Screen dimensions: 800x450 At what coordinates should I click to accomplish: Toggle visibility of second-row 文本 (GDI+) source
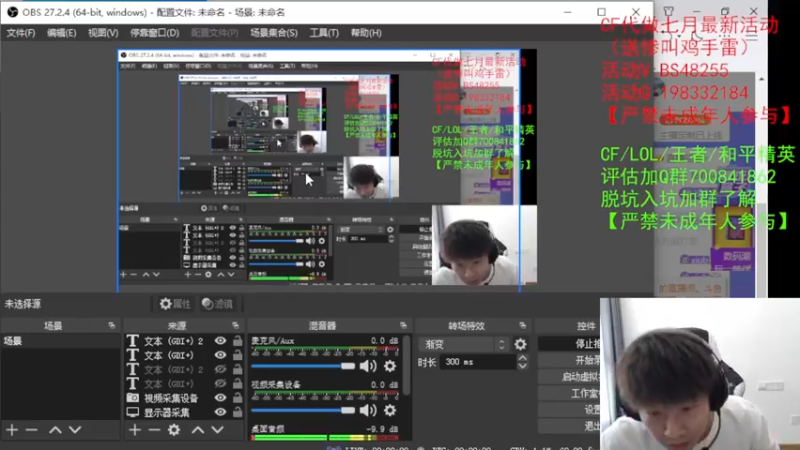click(220, 355)
